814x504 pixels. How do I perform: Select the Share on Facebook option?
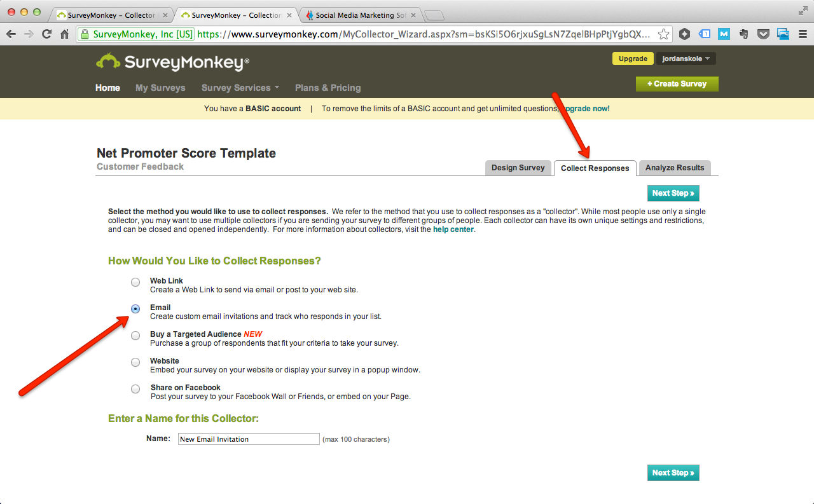click(135, 389)
